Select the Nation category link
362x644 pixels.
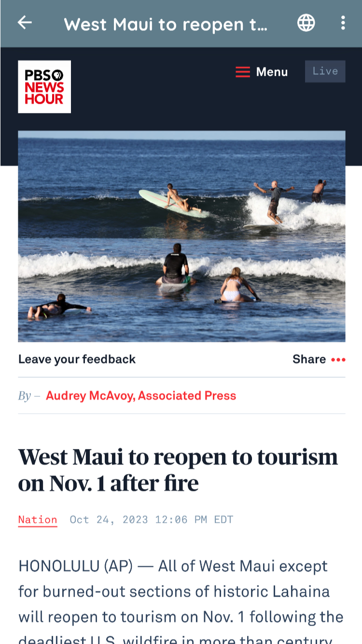click(x=38, y=520)
